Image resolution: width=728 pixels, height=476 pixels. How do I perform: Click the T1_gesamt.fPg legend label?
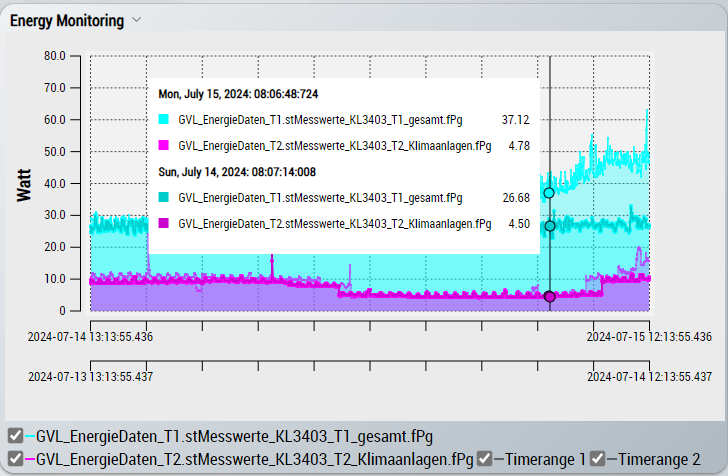click(235, 435)
